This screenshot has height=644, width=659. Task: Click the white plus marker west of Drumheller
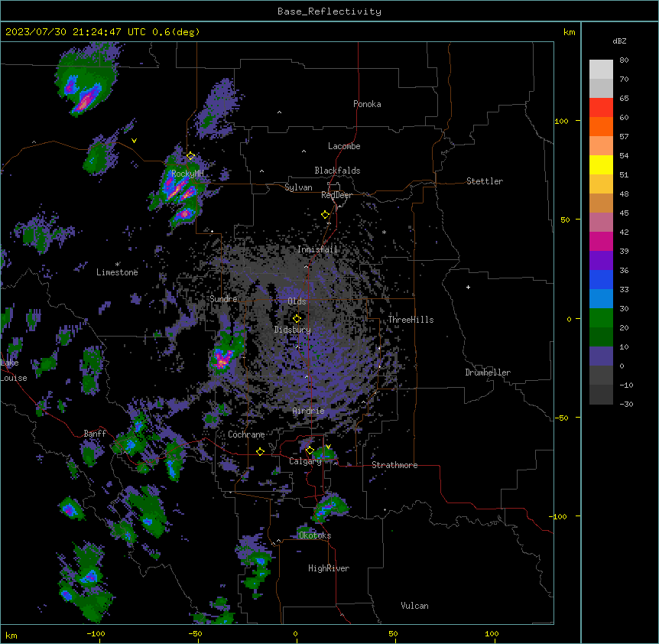[468, 287]
